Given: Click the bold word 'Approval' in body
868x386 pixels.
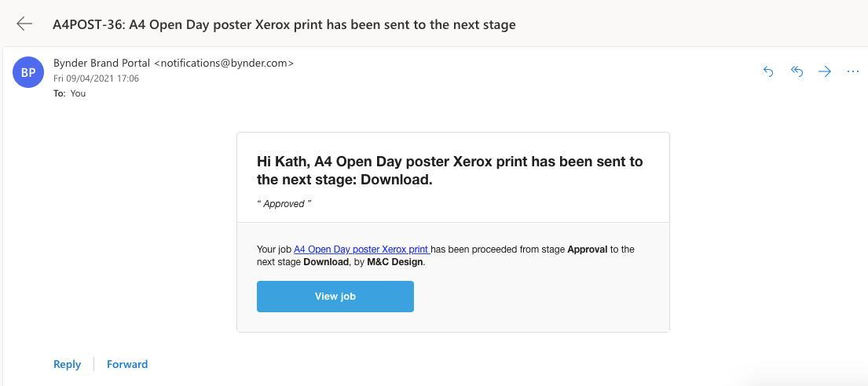Looking at the screenshot, I should [x=588, y=249].
